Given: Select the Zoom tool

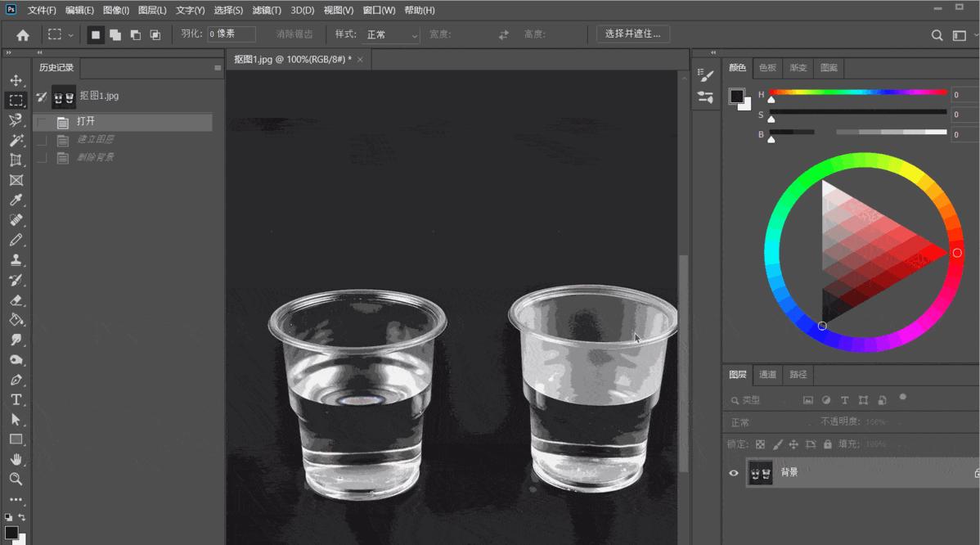Looking at the screenshot, I should point(16,480).
